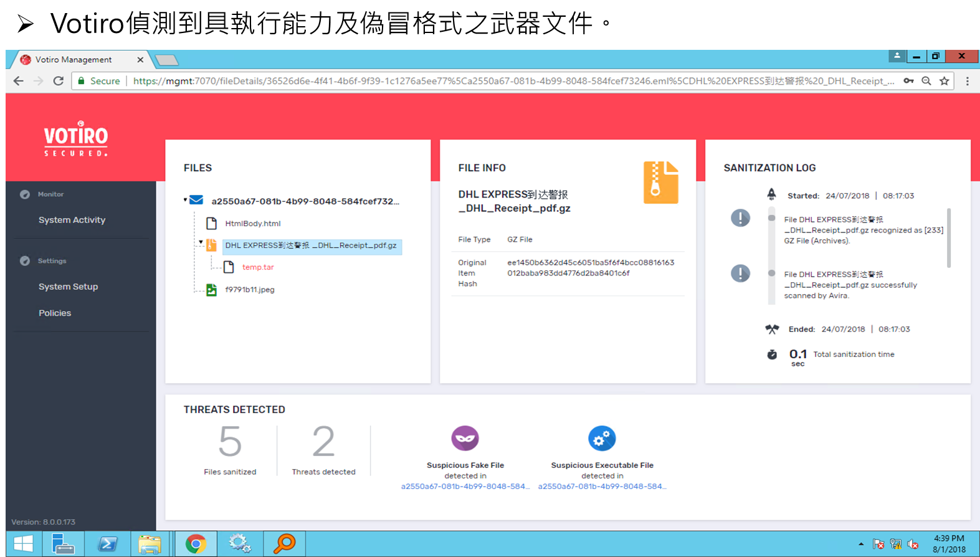Open a new browser tab
This screenshot has height=557, width=980.
tap(167, 60)
